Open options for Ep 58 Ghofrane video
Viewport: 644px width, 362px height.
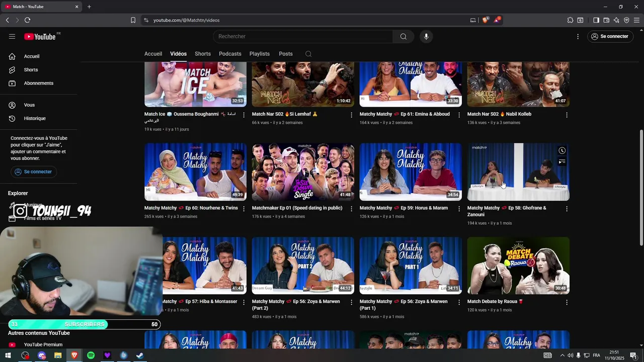coord(567,209)
